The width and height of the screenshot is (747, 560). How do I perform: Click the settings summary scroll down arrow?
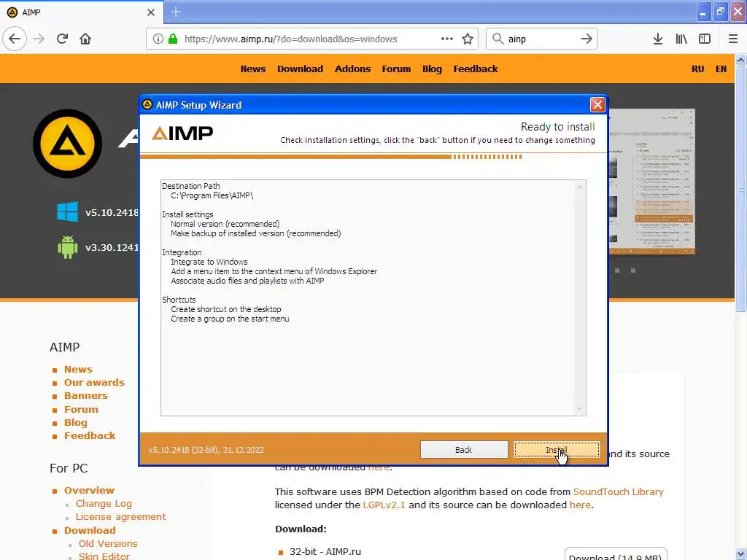click(579, 408)
